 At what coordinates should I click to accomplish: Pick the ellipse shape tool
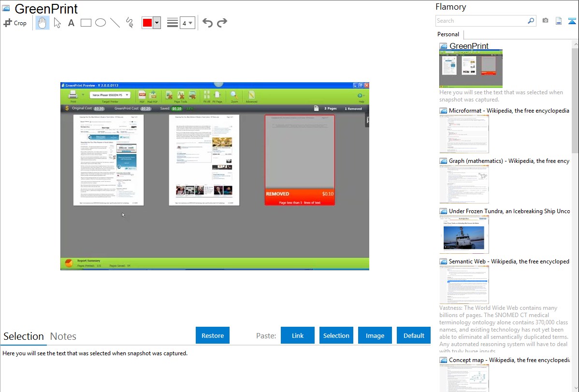tap(101, 23)
